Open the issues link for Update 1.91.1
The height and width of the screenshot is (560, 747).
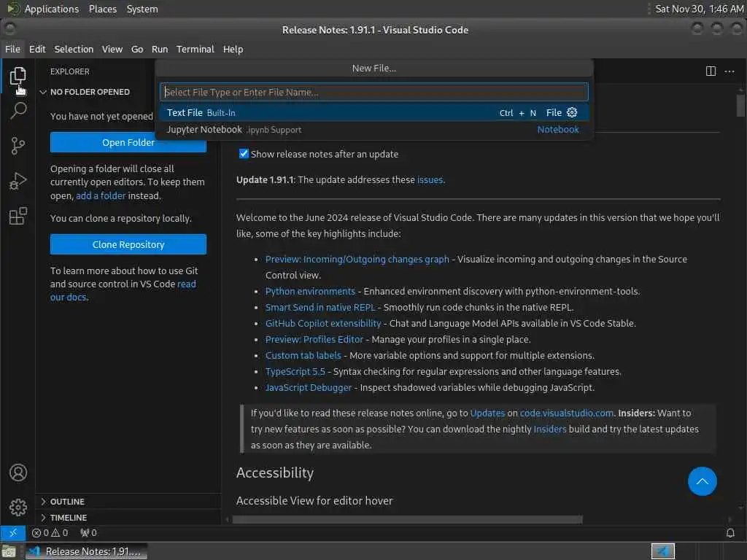[430, 179]
